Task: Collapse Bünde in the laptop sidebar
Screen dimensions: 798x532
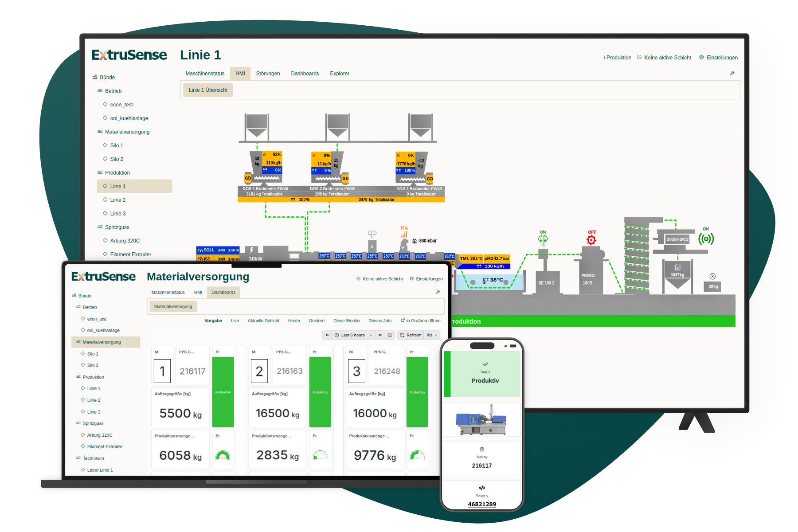Action: click(82, 296)
